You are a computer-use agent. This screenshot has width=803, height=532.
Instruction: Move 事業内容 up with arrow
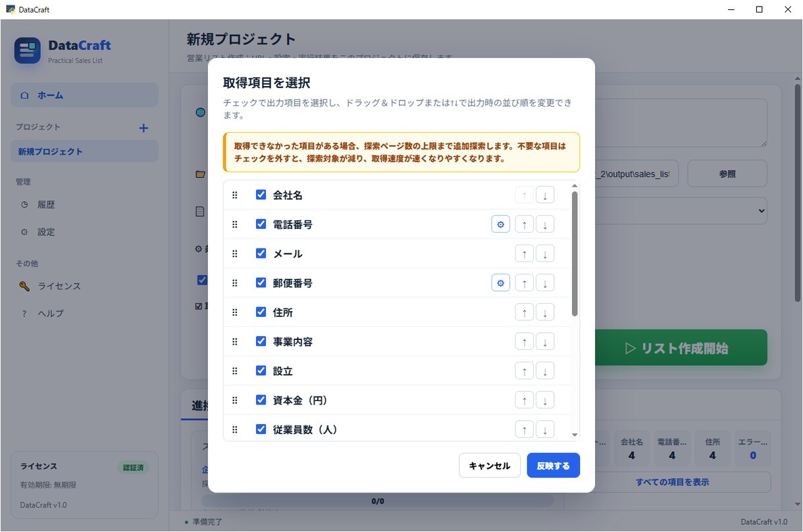point(524,341)
